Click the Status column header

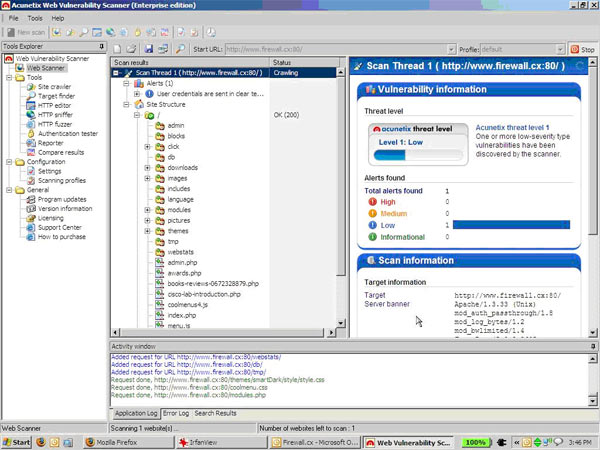click(303, 62)
